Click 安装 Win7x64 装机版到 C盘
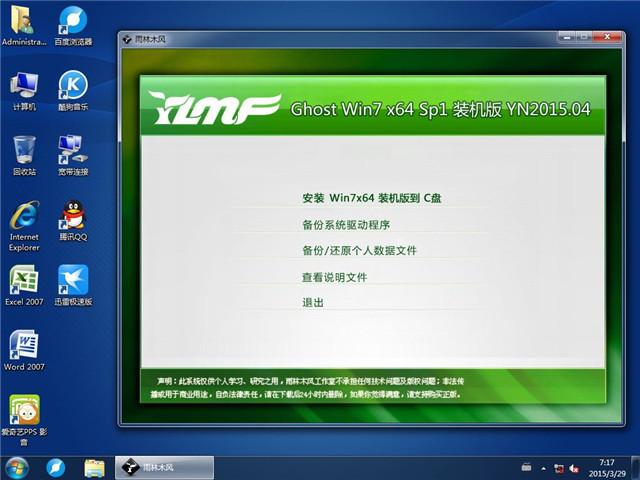 coord(371,198)
